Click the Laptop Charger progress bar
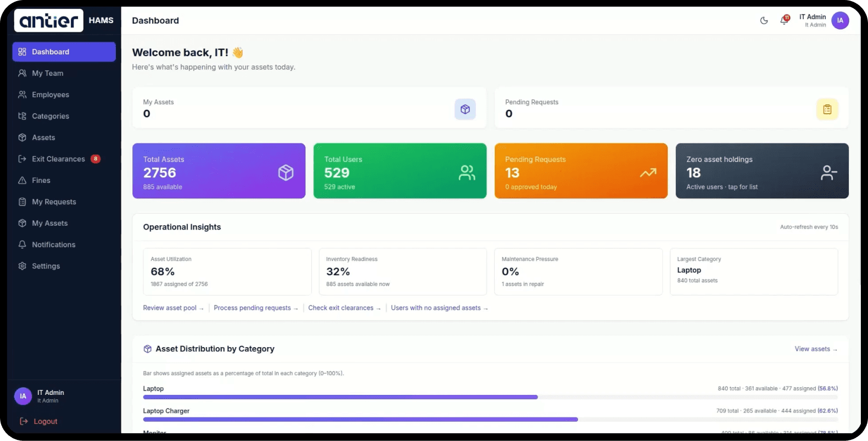 tap(490, 420)
